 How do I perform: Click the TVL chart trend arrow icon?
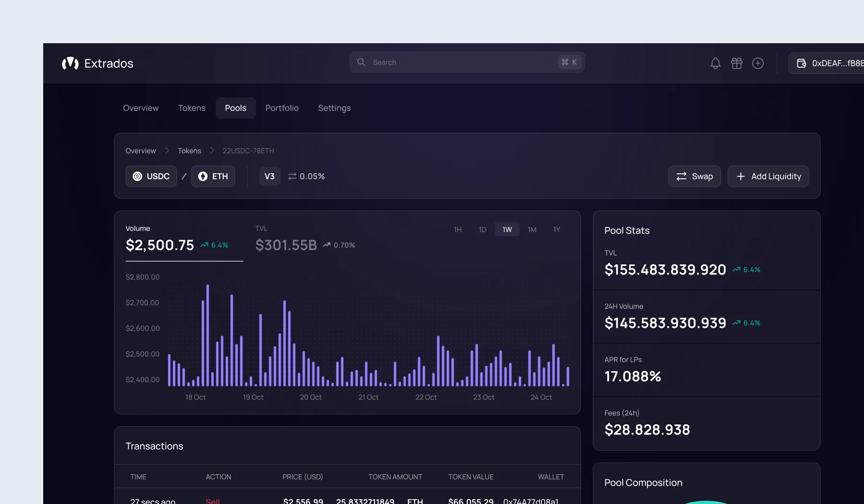point(326,245)
